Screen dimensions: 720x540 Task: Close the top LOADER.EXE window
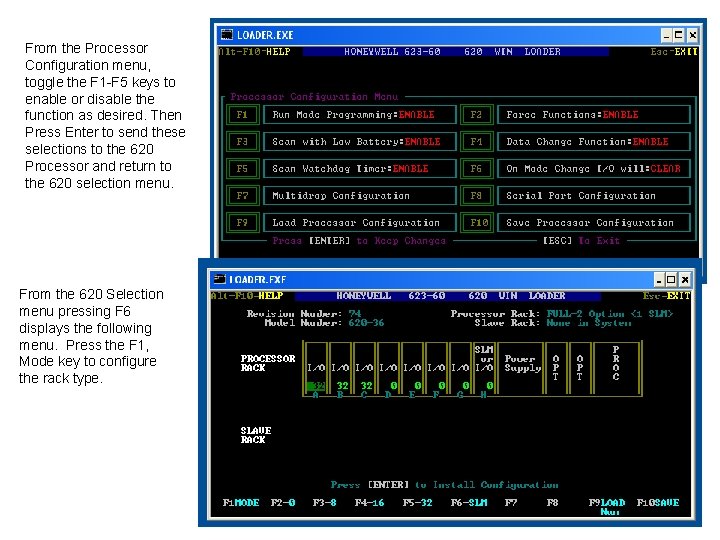tap(692, 35)
